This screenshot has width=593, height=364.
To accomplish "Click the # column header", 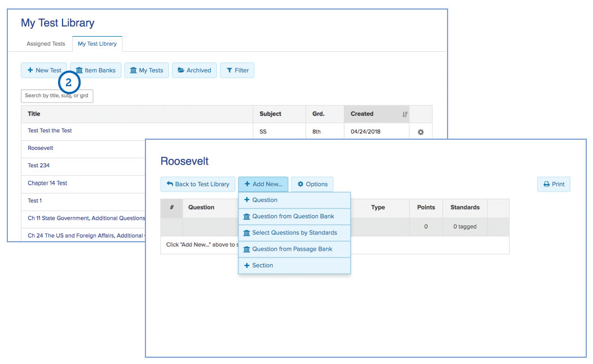I will coord(172,207).
